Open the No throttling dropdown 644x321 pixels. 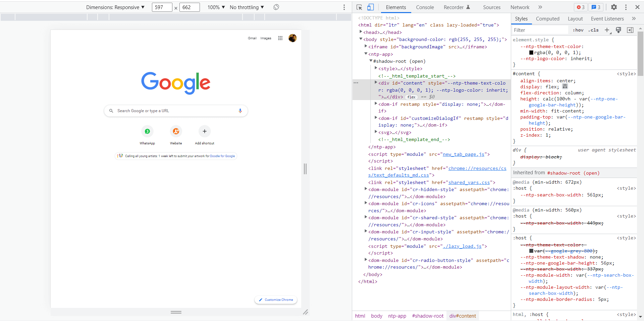246,7
